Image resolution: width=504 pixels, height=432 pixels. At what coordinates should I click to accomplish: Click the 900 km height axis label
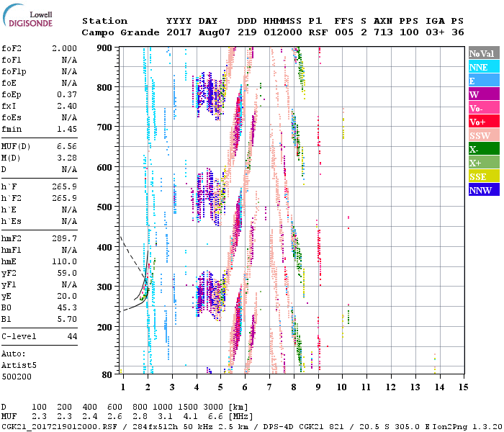(x=105, y=48)
